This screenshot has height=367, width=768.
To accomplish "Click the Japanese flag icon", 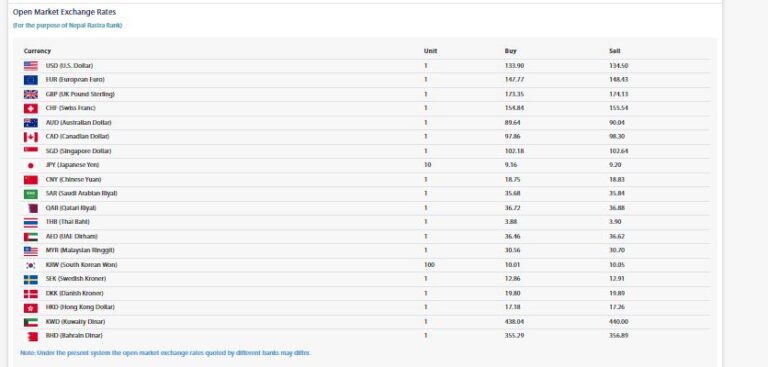I will pyautogui.click(x=30, y=166).
